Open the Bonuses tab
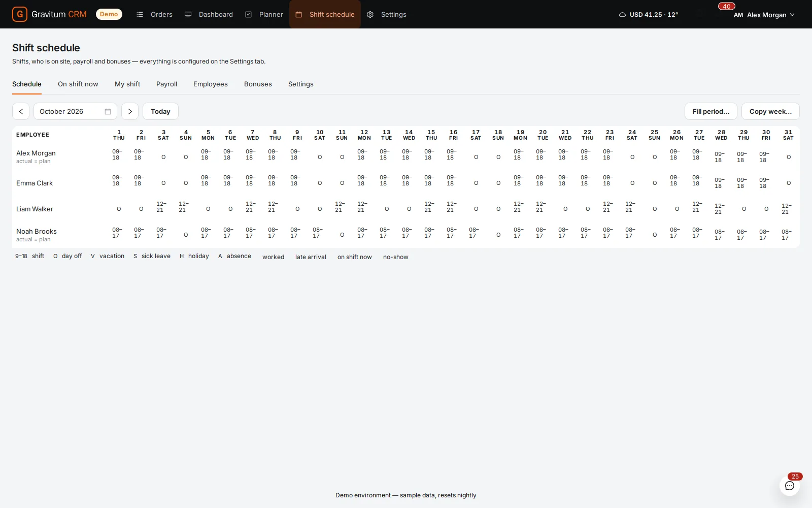This screenshot has height=508, width=812. [x=258, y=84]
